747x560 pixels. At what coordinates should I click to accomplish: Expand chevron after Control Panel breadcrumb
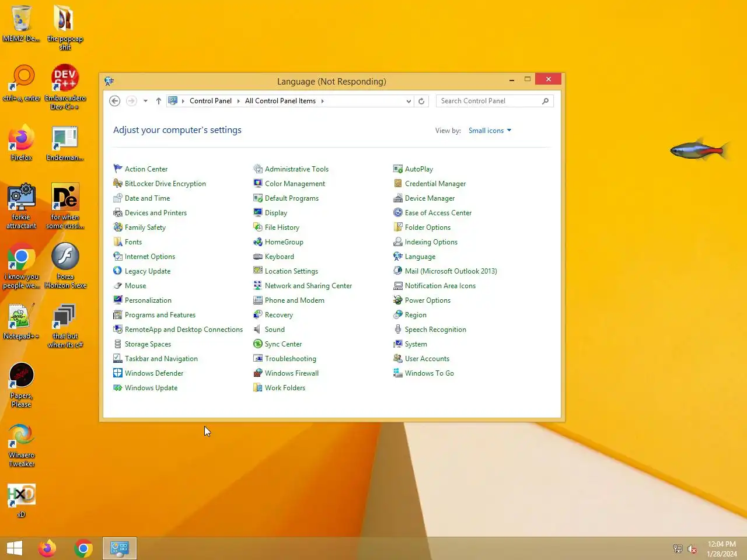[238, 101]
